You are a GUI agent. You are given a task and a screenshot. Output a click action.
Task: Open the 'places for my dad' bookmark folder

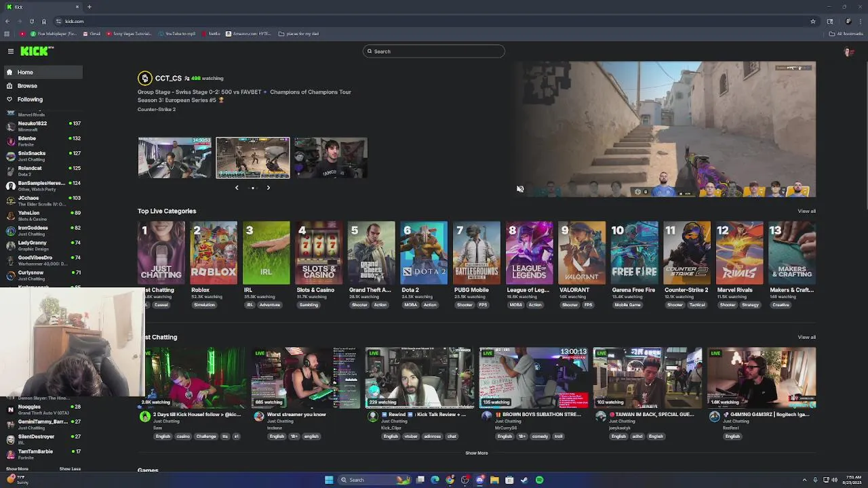(x=298, y=33)
